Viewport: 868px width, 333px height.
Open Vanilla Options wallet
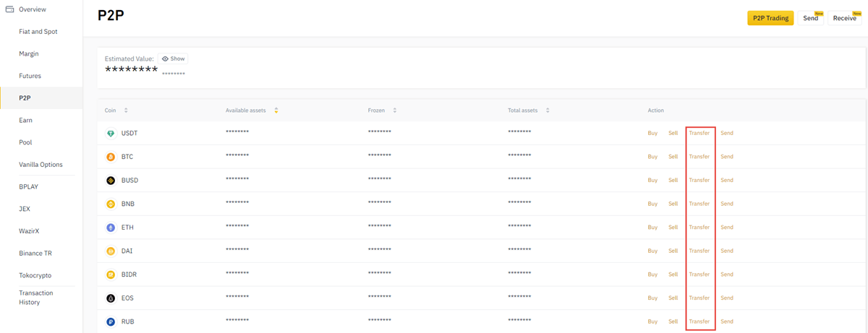click(x=41, y=165)
